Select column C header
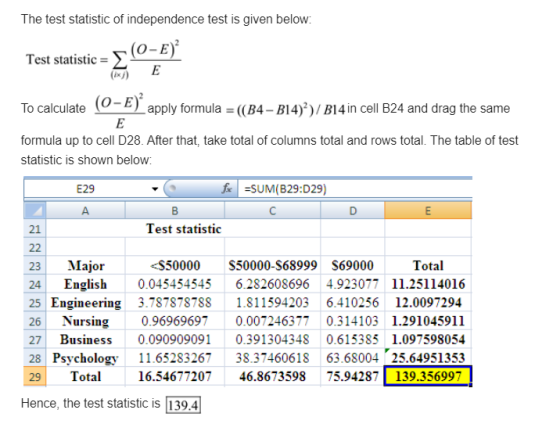The image size is (560, 424). [x=272, y=210]
